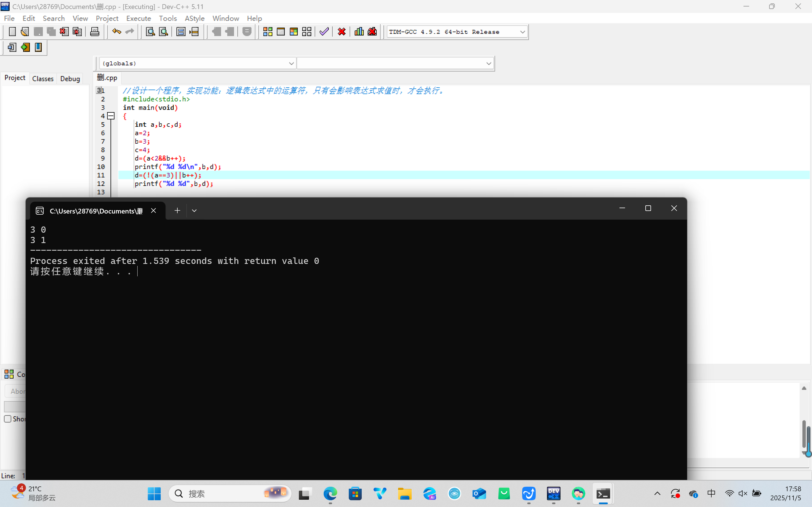The height and width of the screenshot is (507, 812).
Task: Open the terminal tab dropdown chevron
Action: click(194, 211)
